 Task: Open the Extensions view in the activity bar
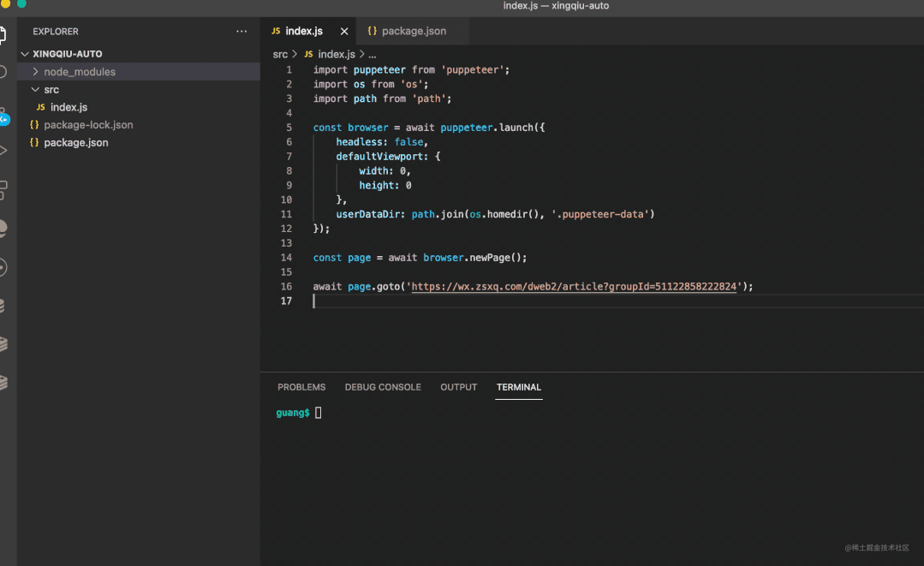tap(3, 189)
